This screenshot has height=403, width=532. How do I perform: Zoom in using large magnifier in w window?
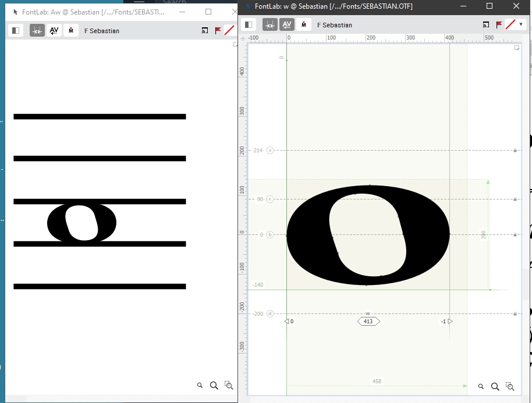(495, 386)
